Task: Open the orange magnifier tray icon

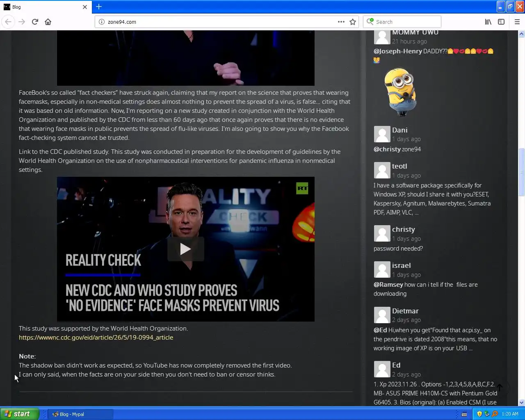Action: coord(495,414)
